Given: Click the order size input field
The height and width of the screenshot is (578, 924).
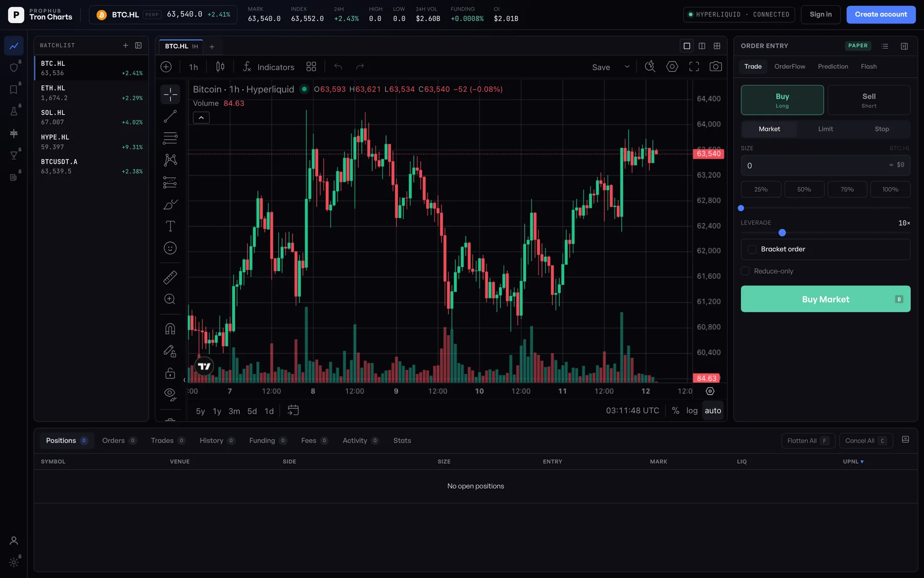Looking at the screenshot, I should (x=825, y=165).
